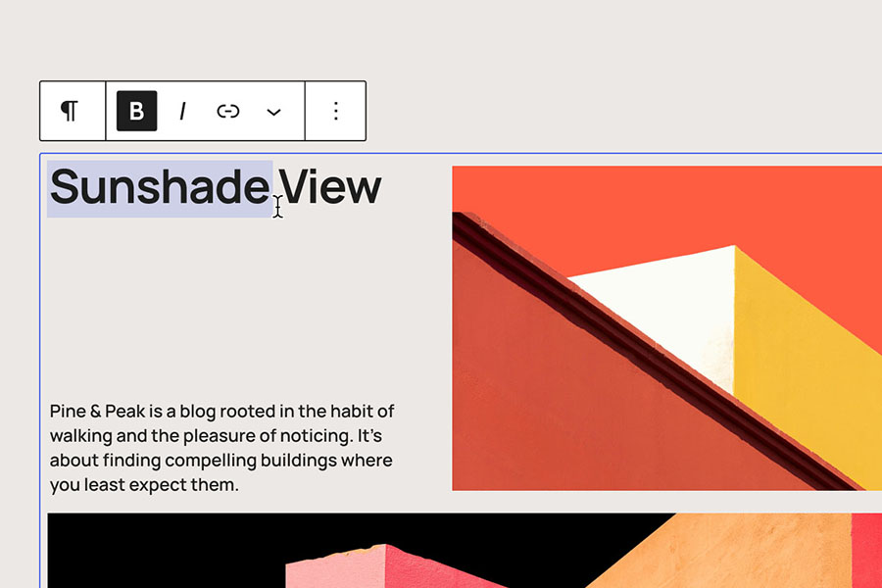Open the Paragraph block type switcher
The height and width of the screenshot is (588, 882).
(70, 111)
